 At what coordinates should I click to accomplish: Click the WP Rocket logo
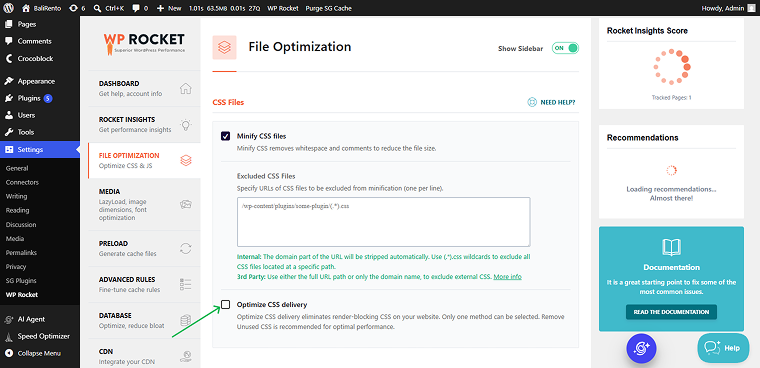pos(144,43)
